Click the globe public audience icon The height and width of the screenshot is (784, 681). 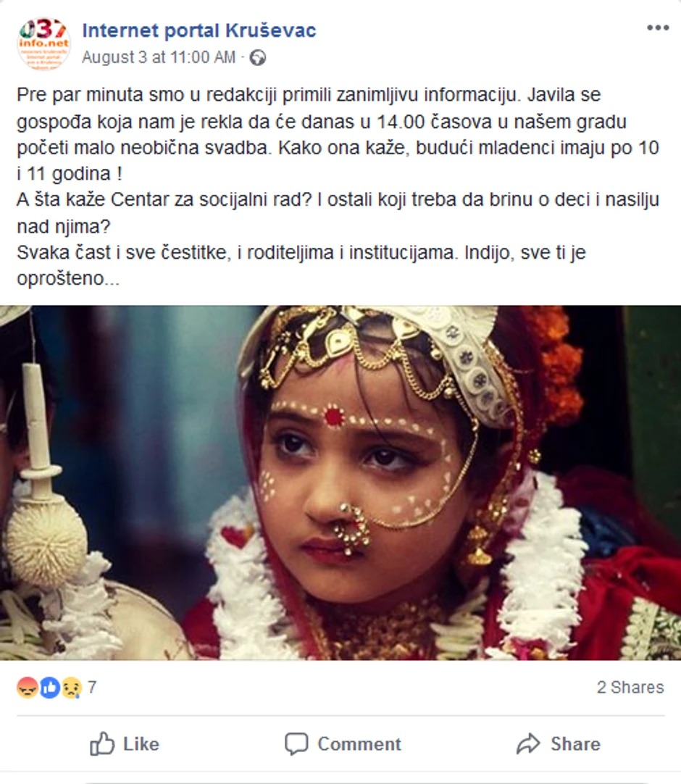[257, 58]
